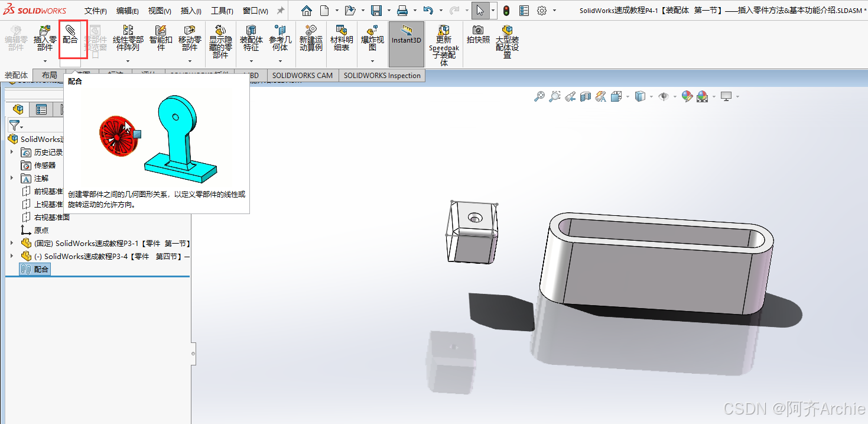
Task: Click the Assembly Features (装配体特征) icon
Action: pos(251,30)
